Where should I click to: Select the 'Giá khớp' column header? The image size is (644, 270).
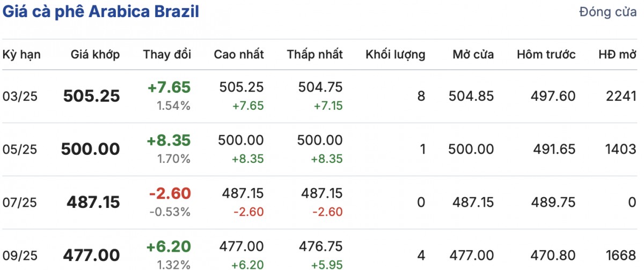pos(96,54)
